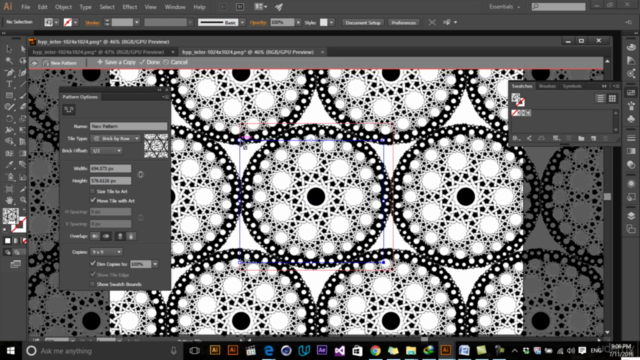
Task: Open Document Setup
Action: coord(363,22)
